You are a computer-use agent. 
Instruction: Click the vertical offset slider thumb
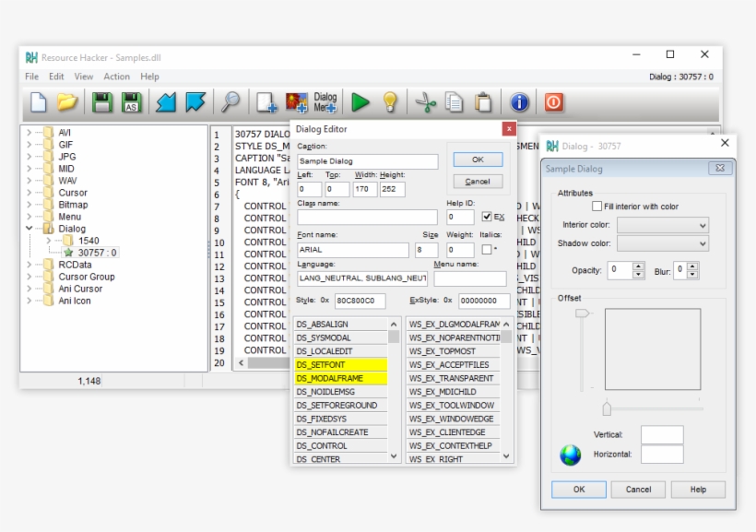[582, 313]
